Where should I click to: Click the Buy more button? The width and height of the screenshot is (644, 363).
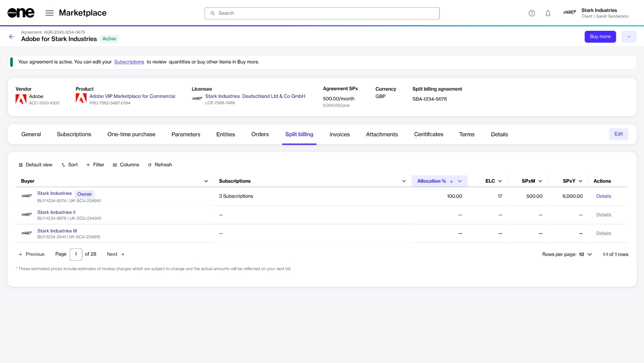600,37
